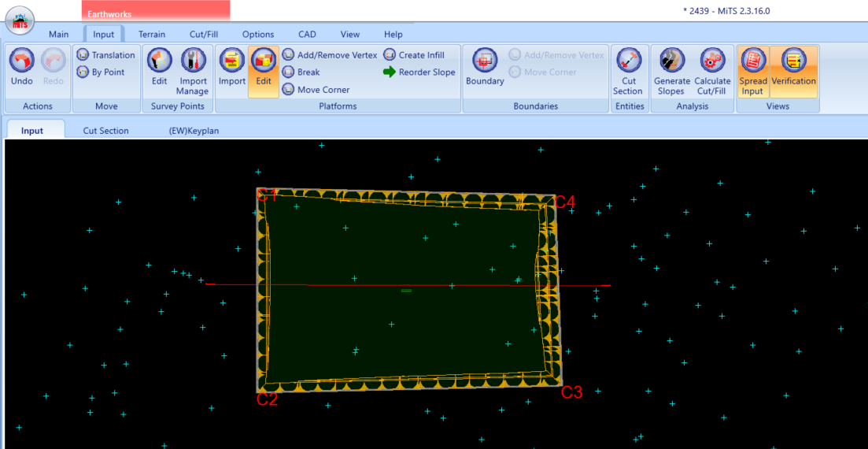Activate the Cut Section tool
The image size is (868, 449).
tap(628, 71)
